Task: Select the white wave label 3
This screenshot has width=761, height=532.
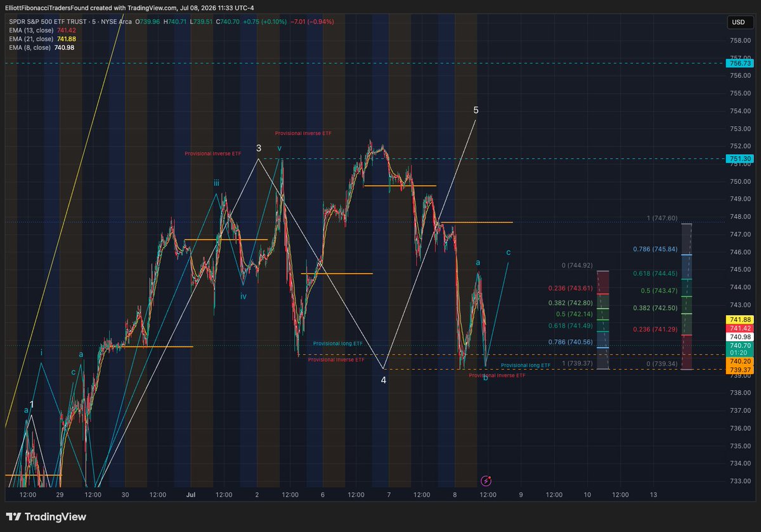Action: click(x=259, y=148)
